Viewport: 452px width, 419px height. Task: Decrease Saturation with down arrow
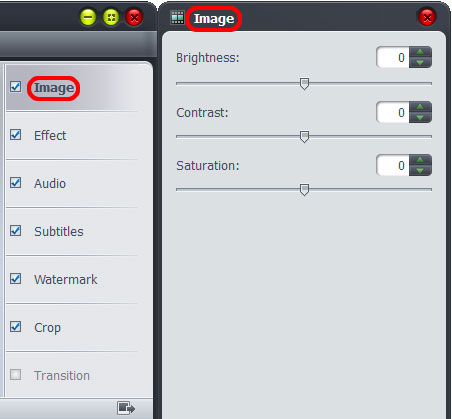point(420,171)
